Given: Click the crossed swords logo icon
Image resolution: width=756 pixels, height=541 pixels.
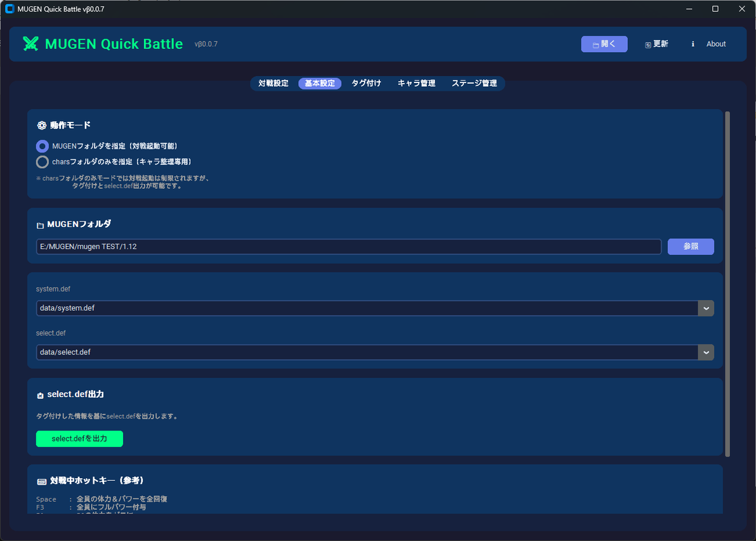Looking at the screenshot, I should (x=30, y=44).
